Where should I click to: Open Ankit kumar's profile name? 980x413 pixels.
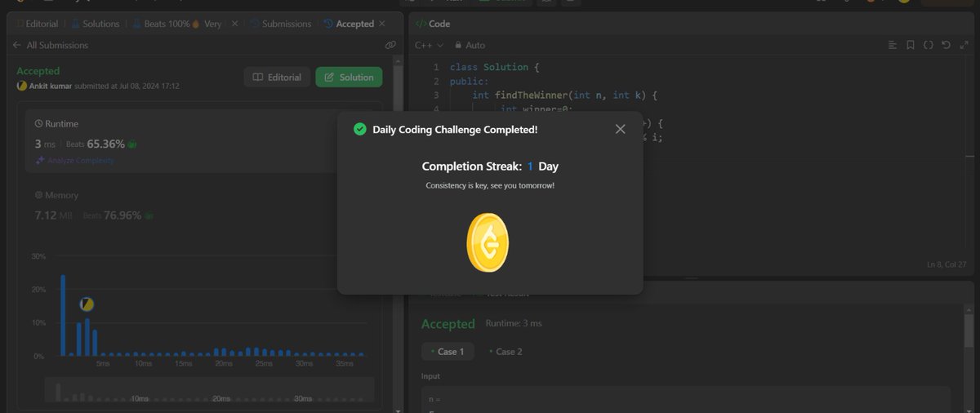[x=50, y=86]
